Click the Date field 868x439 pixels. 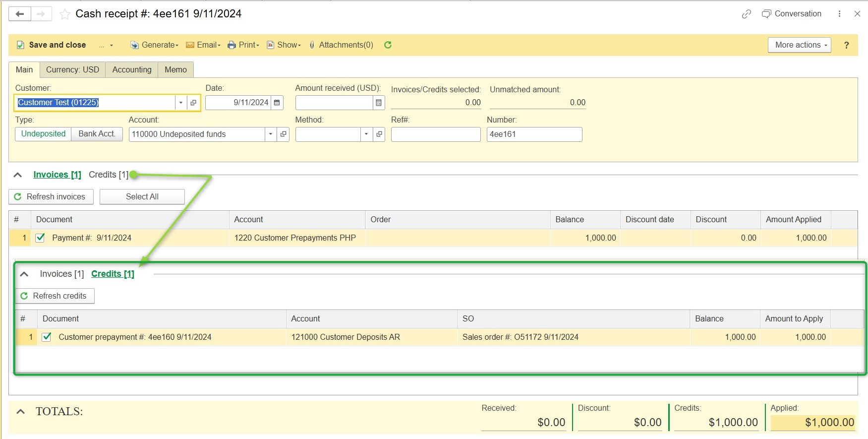(238, 103)
